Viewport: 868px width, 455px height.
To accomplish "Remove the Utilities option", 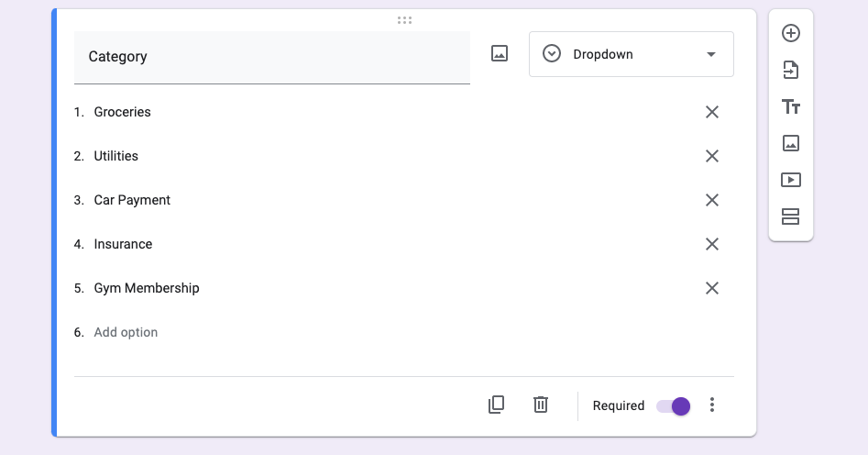I will coord(711,156).
